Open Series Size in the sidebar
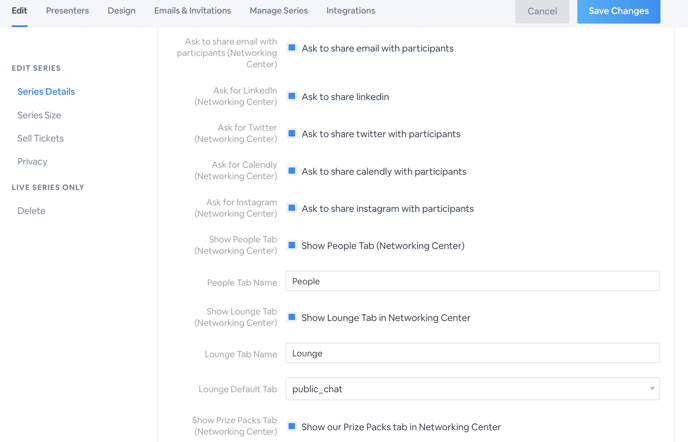The image size is (688, 442). coord(39,115)
